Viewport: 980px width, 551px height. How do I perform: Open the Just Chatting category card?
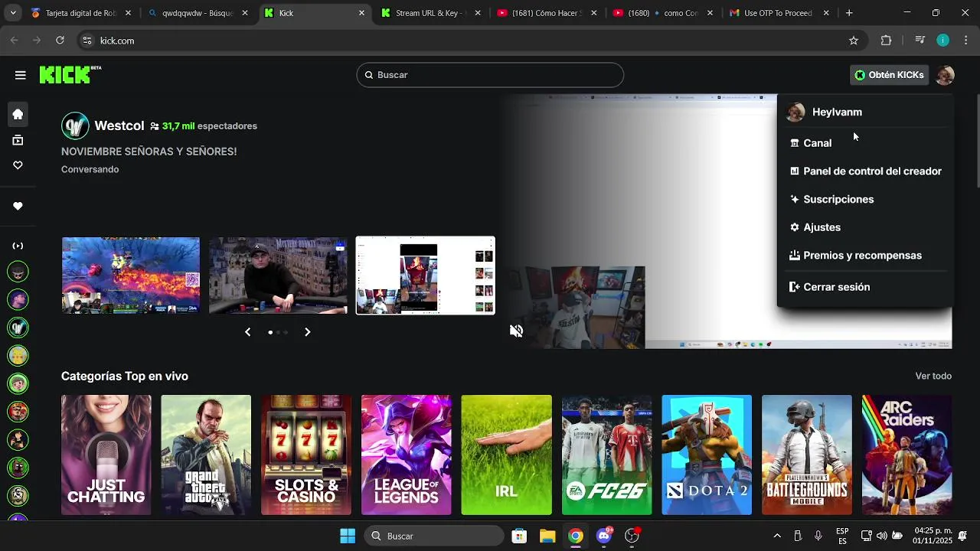[106, 455]
